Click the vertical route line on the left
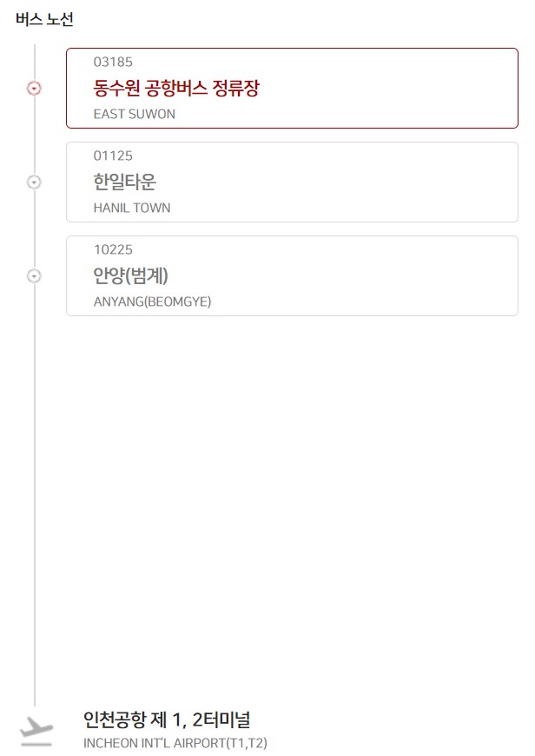Viewport: 535px width, 756px height. point(34,478)
